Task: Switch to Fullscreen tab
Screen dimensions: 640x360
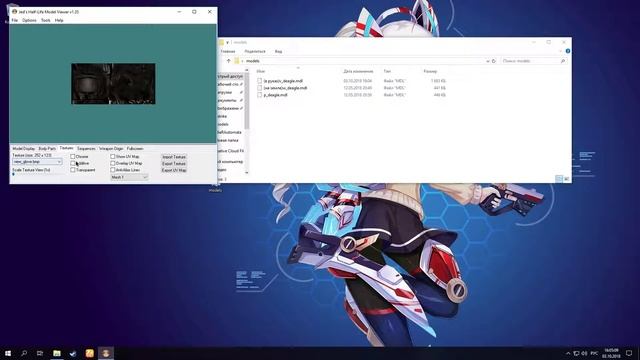Action: click(x=135, y=149)
